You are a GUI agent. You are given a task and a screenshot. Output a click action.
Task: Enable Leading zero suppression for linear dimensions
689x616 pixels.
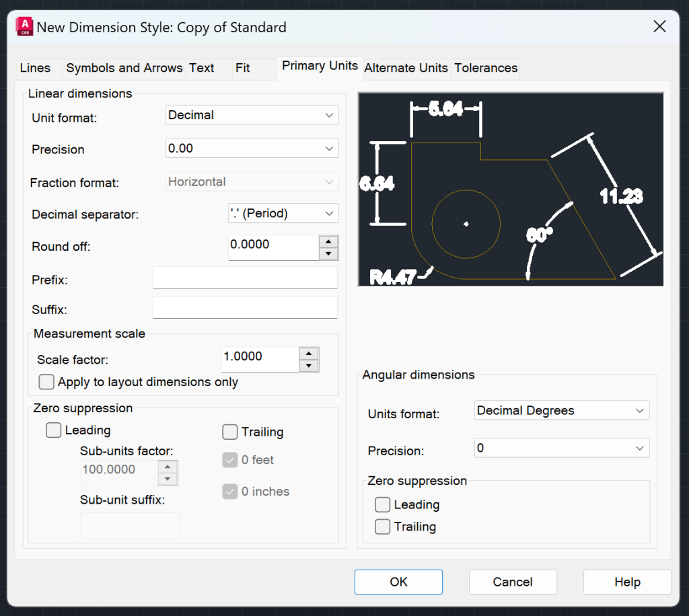53,430
